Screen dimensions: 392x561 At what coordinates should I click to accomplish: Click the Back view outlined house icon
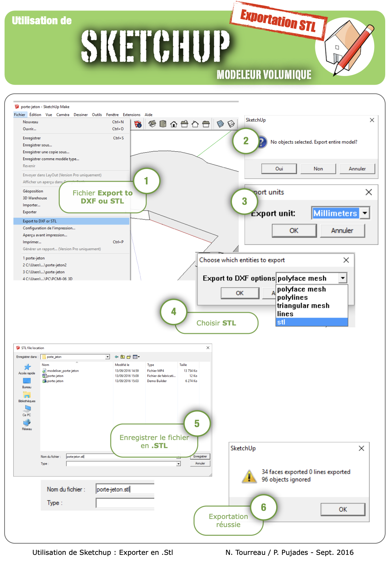(x=195, y=124)
